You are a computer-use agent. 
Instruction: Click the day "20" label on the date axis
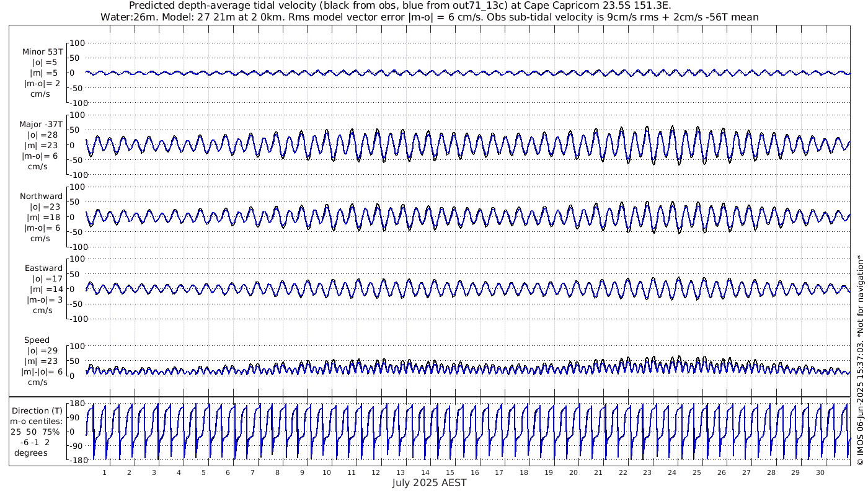click(x=573, y=472)
